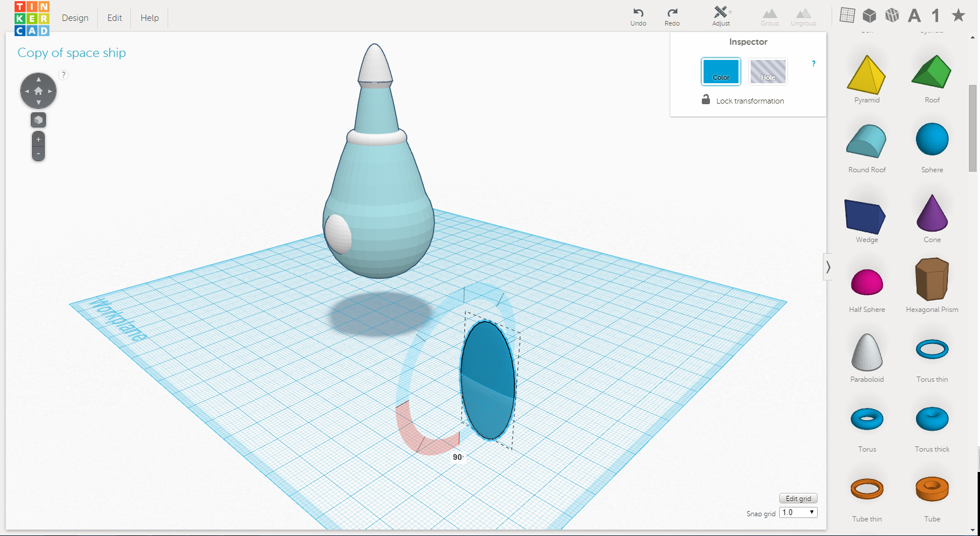This screenshot has height=536, width=980.
Task: Toggle the Hole option in Inspector
Action: pyautogui.click(x=768, y=72)
